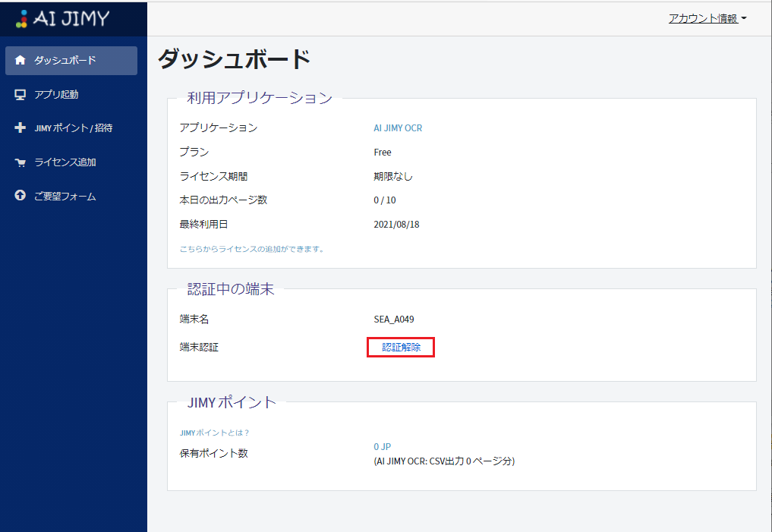
Task: Open ダッシュボード in the sidebar
Action: coord(71,61)
